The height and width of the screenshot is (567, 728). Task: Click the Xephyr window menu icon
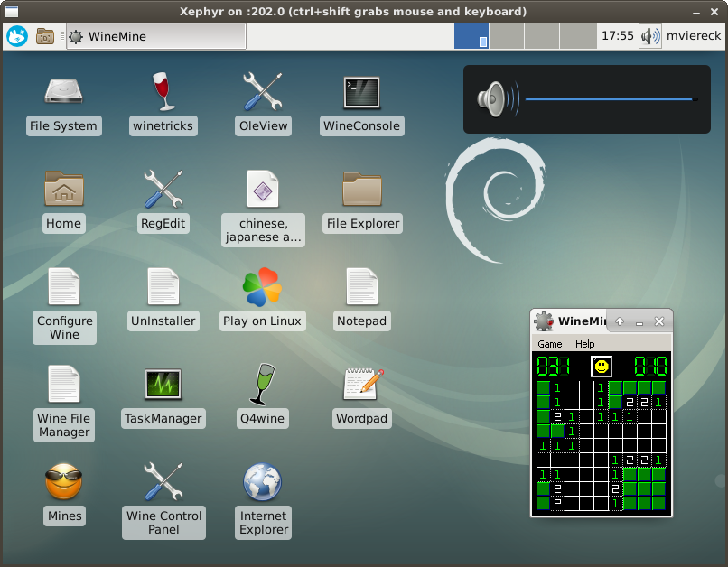[x=12, y=12]
